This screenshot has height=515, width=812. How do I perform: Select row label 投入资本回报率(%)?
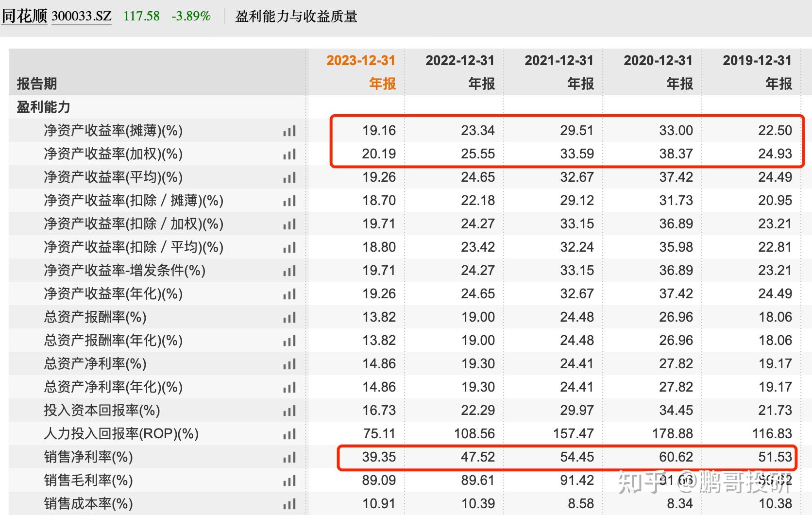click(x=102, y=411)
